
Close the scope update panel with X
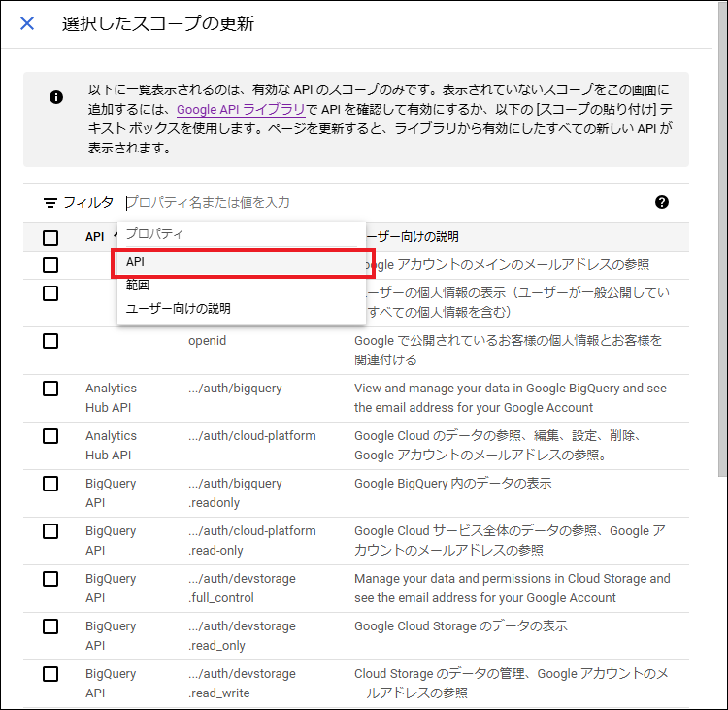[x=27, y=23]
